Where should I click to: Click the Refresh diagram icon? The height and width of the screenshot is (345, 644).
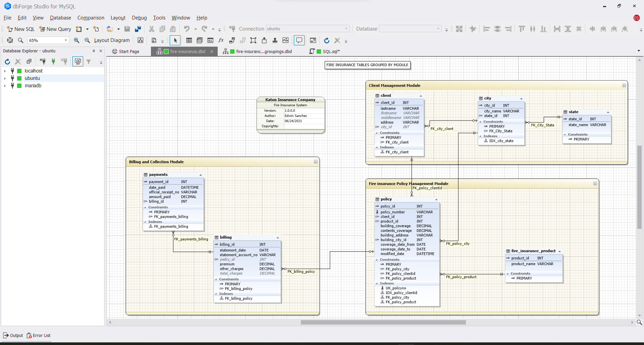click(327, 40)
